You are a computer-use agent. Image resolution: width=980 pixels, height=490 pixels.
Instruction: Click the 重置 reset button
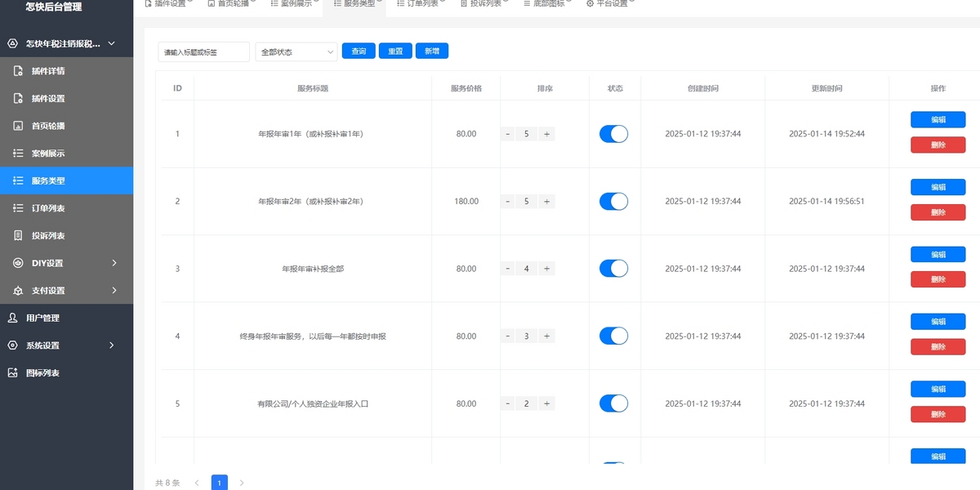pos(395,51)
